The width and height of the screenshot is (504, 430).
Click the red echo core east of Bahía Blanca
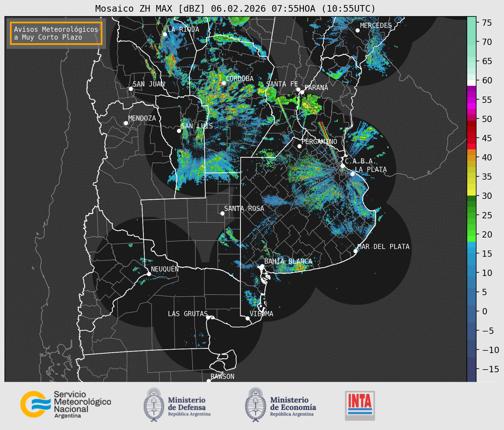click(x=300, y=267)
